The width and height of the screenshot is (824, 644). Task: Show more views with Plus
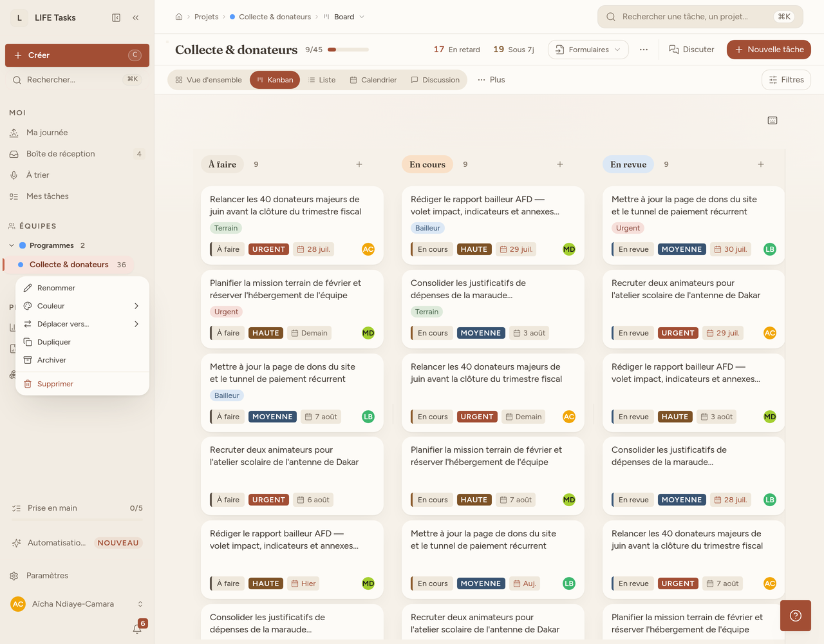491,80
